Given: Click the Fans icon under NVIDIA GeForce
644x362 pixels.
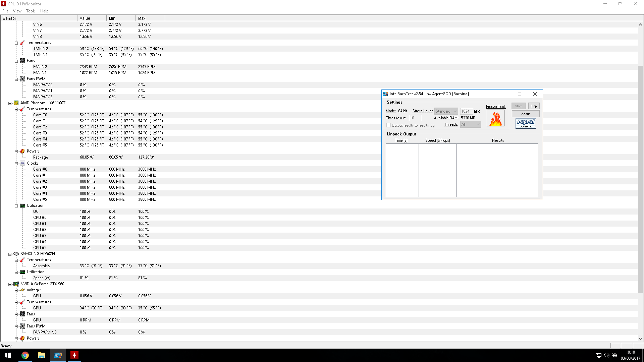Looking at the screenshot, I should point(22,314).
